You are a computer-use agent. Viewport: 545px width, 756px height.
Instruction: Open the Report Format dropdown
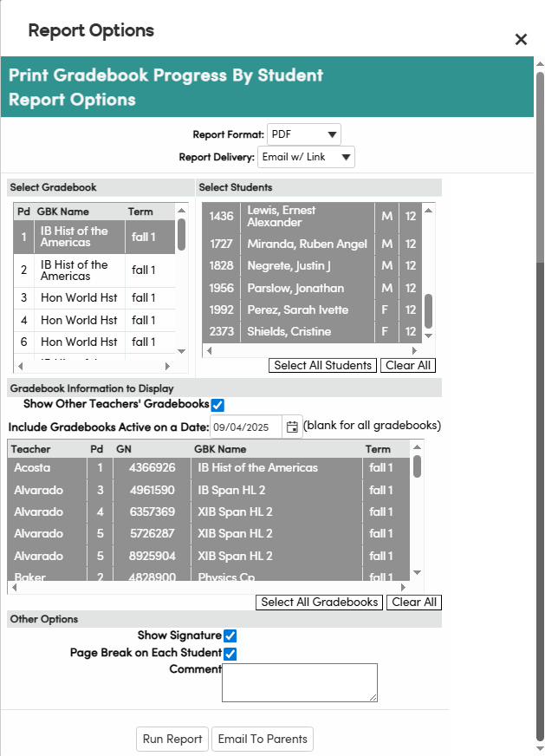click(x=303, y=134)
